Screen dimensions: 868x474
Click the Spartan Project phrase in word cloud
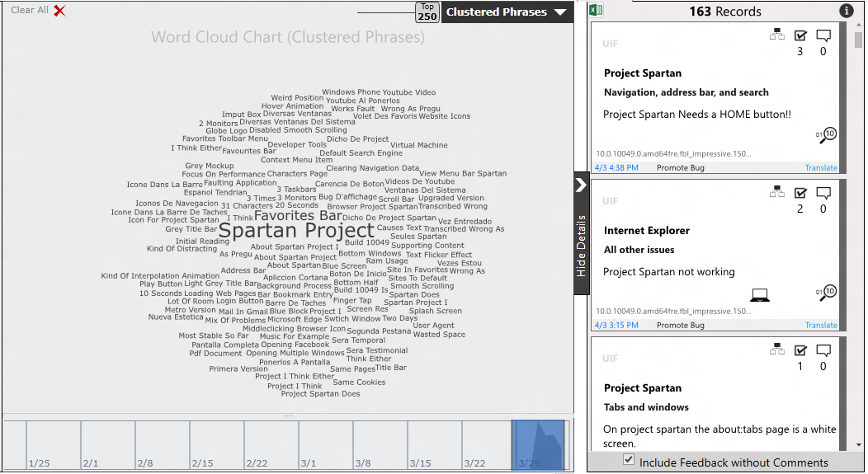pyautogui.click(x=297, y=230)
